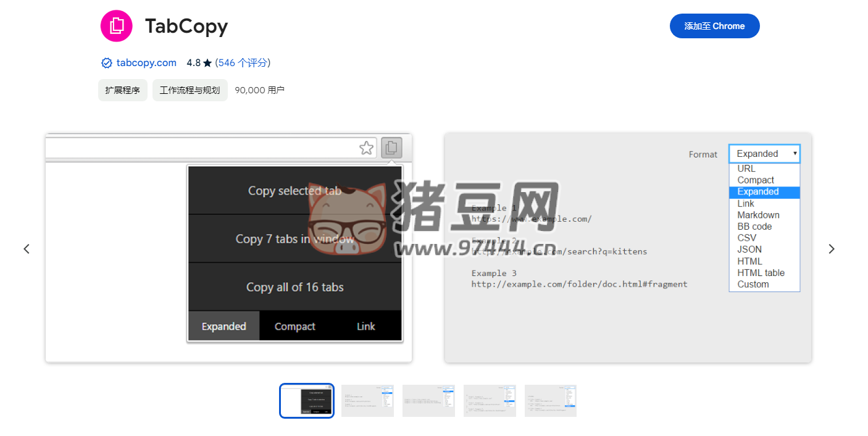
Task: Click the bookmark star icon in screenshot
Action: (x=366, y=148)
